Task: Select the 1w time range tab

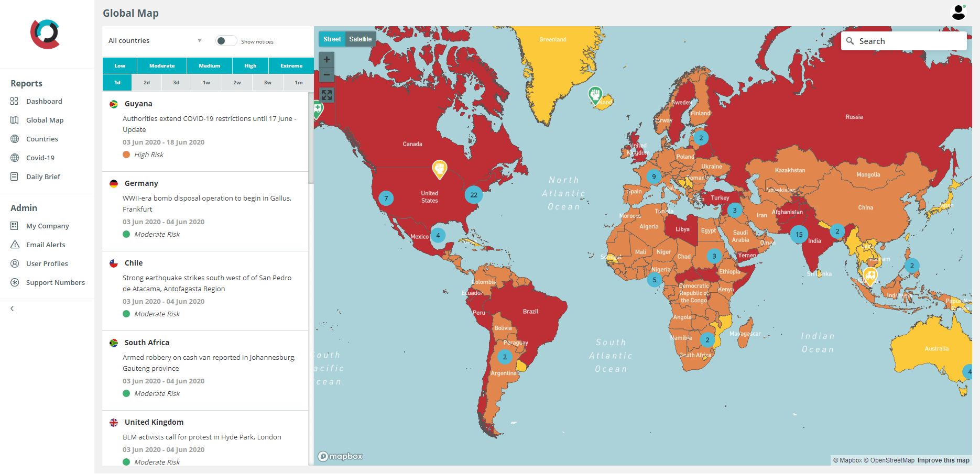Action: [x=206, y=83]
